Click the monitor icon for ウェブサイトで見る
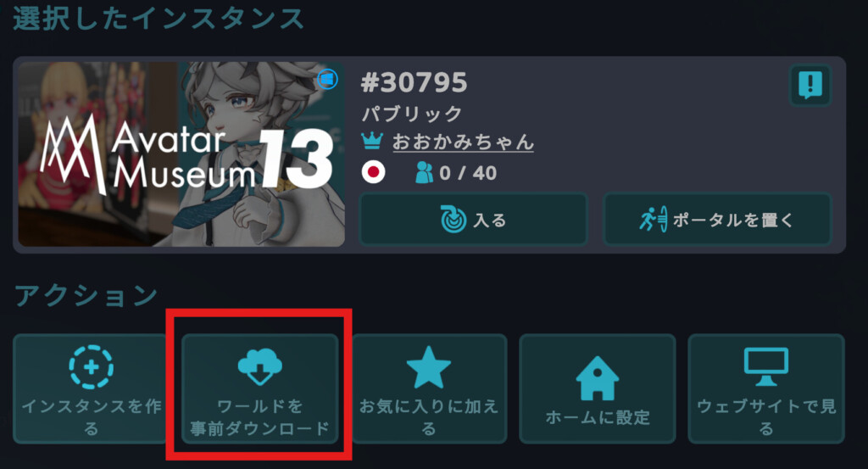 coord(765,366)
